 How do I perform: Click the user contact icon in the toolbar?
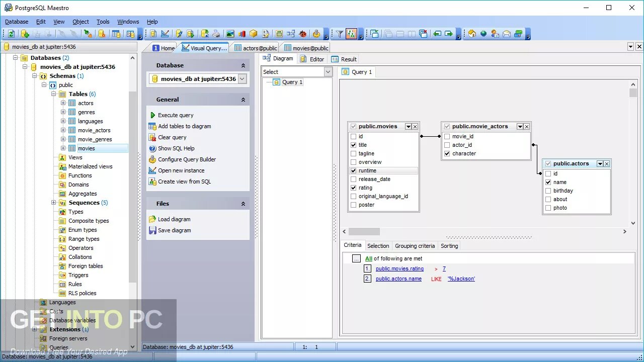click(x=495, y=34)
